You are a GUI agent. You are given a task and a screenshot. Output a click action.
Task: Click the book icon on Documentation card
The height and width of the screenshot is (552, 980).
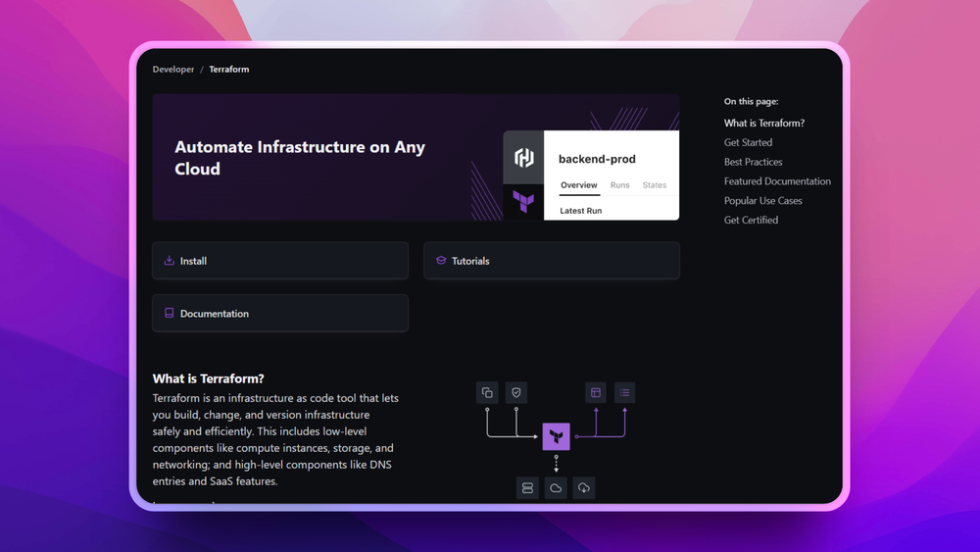click(x=169, y=313)
